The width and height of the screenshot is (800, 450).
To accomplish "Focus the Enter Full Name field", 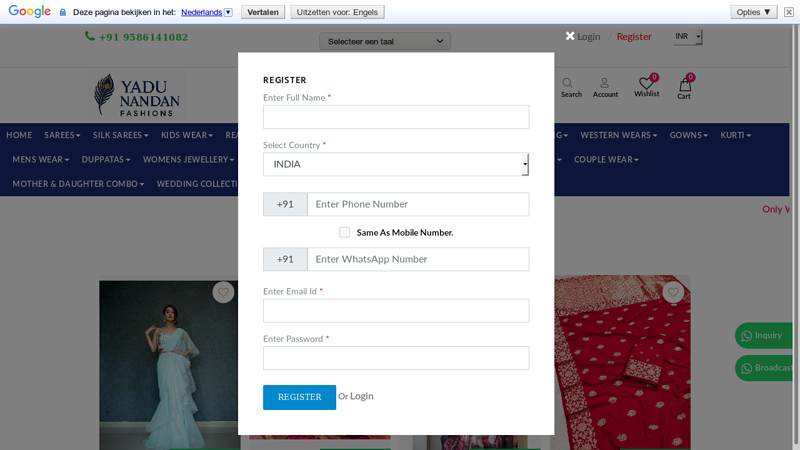I will (396, 117).
